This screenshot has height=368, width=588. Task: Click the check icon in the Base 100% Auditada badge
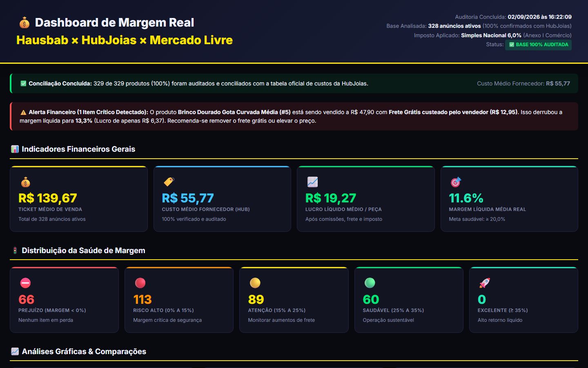512,45
